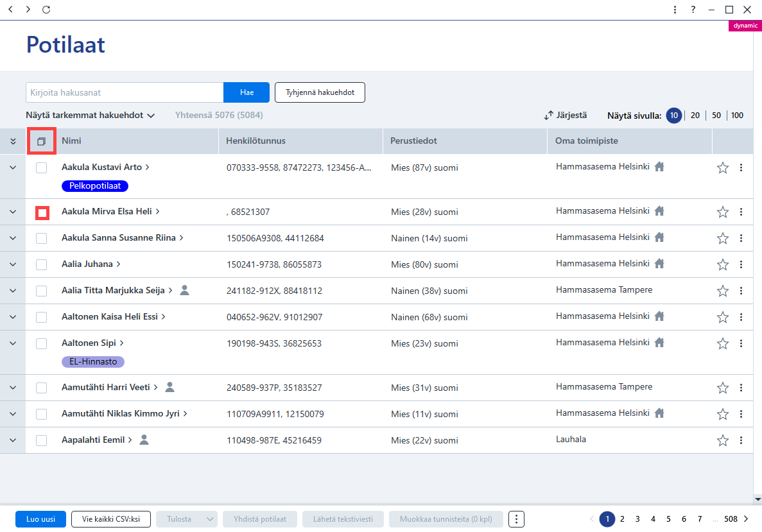Expand row of Aakula Kustavi Arto
The image size is (762, 532).
pos(13,167)
